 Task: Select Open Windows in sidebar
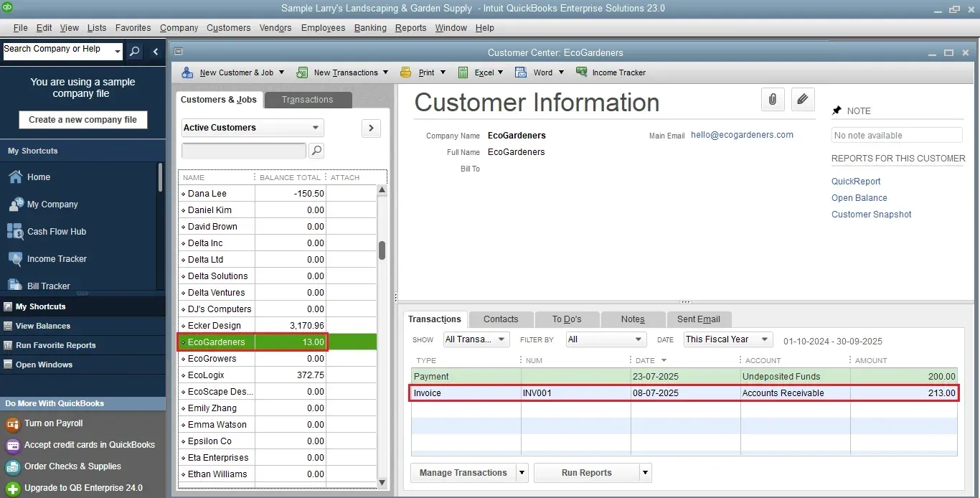pos(44,365)
